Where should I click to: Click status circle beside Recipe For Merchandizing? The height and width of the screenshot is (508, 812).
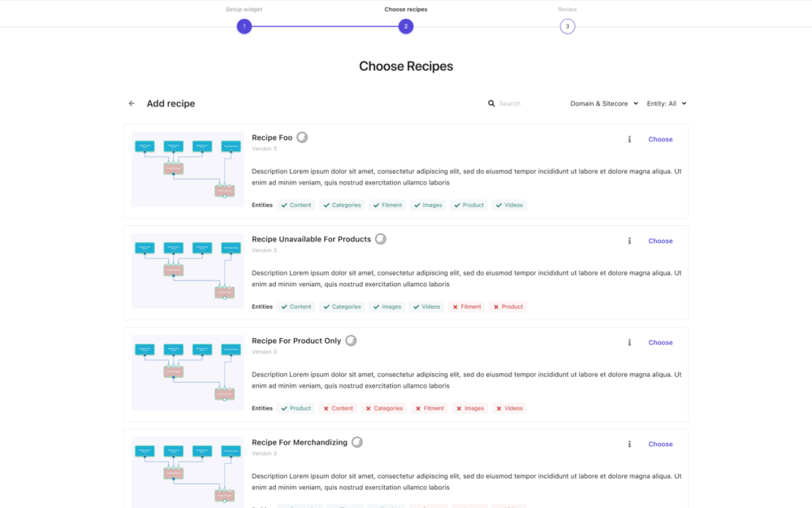pos(357,442)
